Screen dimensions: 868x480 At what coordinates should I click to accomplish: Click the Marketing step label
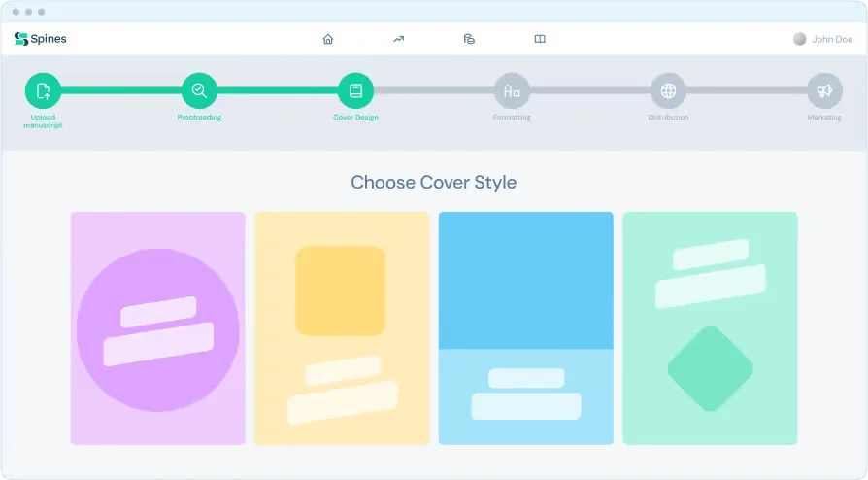click(824, 118)
